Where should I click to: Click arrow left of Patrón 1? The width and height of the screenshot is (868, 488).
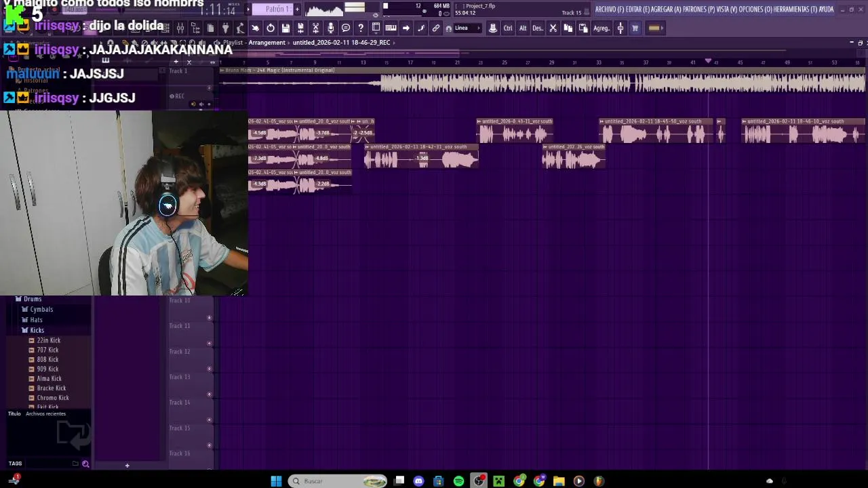pyautogui.click(x=248, y=9)
